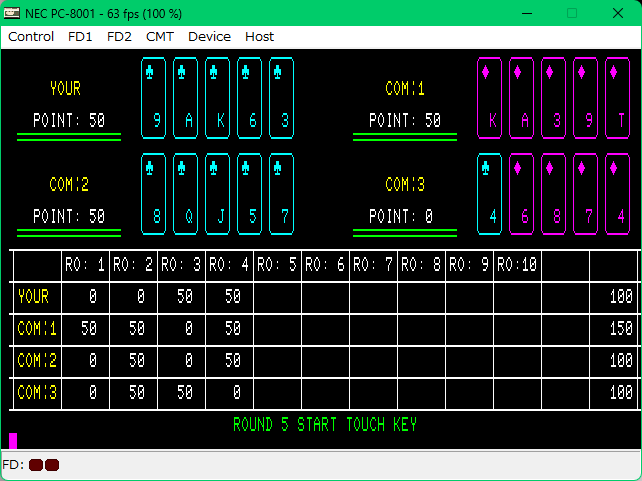Open the CMT cassette menu
The height and width of the screenshot is (481, 642).
click(159, 36)
